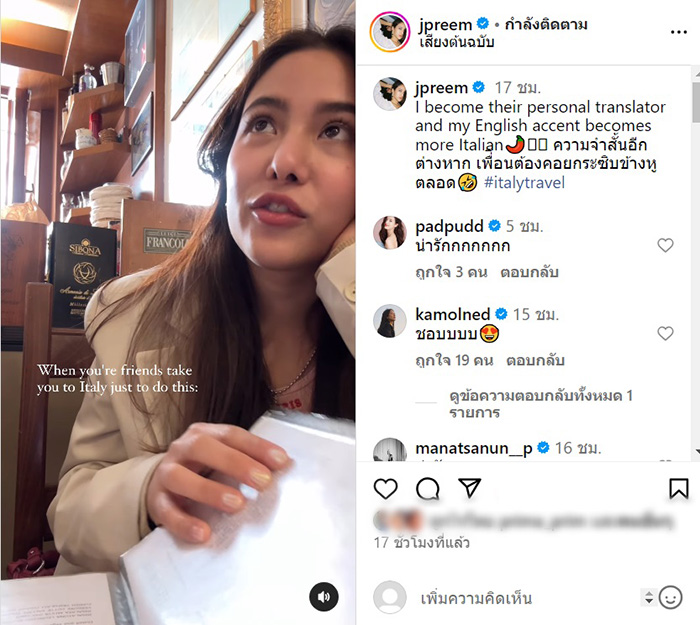The width and height of the screenshot is (700, 625).
Task: Like kamolned's comment with the heart
Action: point(665,333)
